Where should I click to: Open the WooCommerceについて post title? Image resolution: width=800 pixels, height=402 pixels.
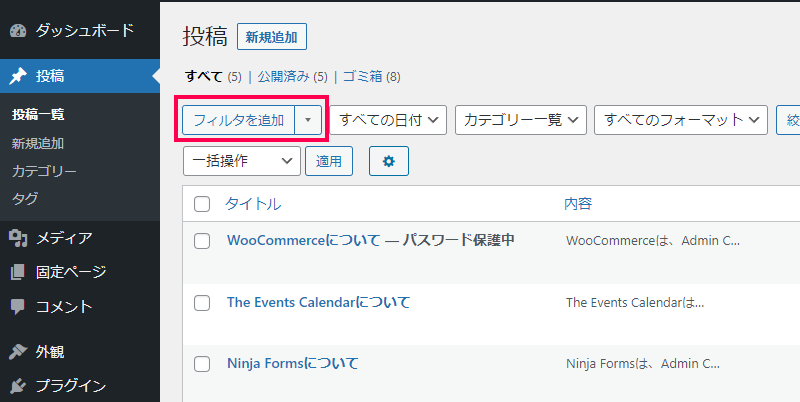[x=304, y=240]
